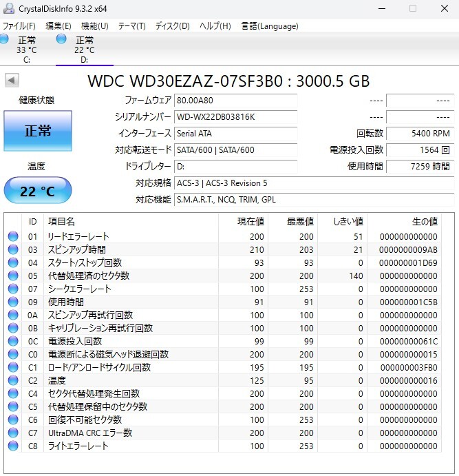This screenshot has height=476, width=459.
Task: Click status orb for attribute C8 ライトエラーレート
Action: [x=13, y=446]
